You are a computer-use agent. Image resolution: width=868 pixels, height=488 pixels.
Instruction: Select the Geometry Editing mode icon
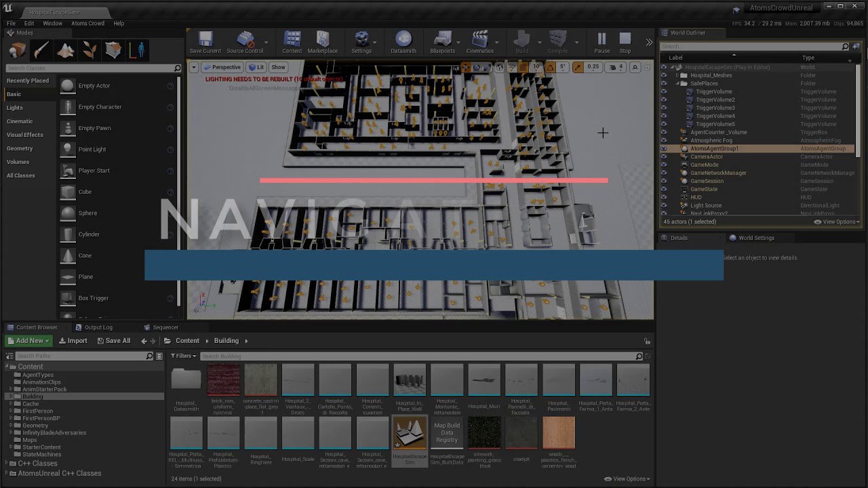tap(114, 50)
